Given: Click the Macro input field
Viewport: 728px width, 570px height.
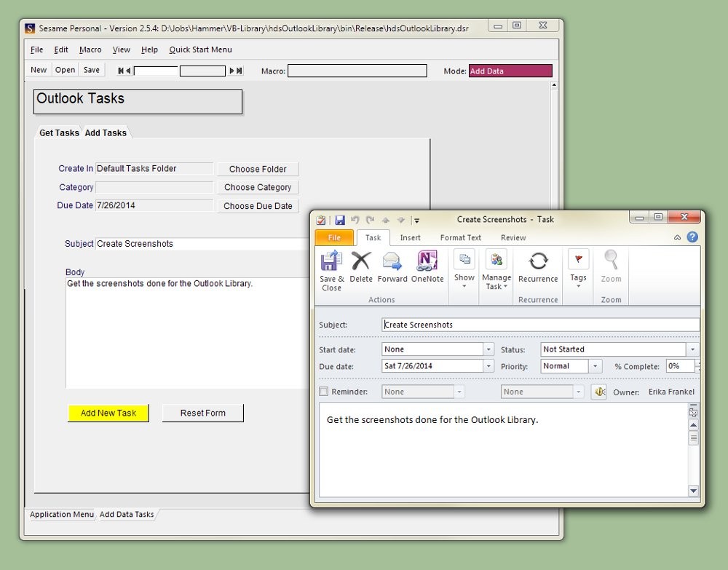Looking at the screenshot, I should (x=357, y=71).
